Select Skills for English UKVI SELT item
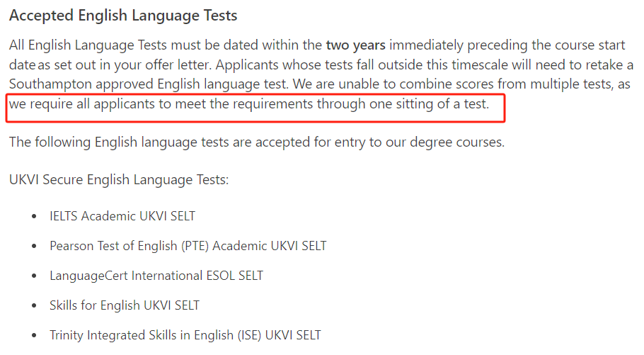This screenshot has width=644, height=355. point(125,305)
